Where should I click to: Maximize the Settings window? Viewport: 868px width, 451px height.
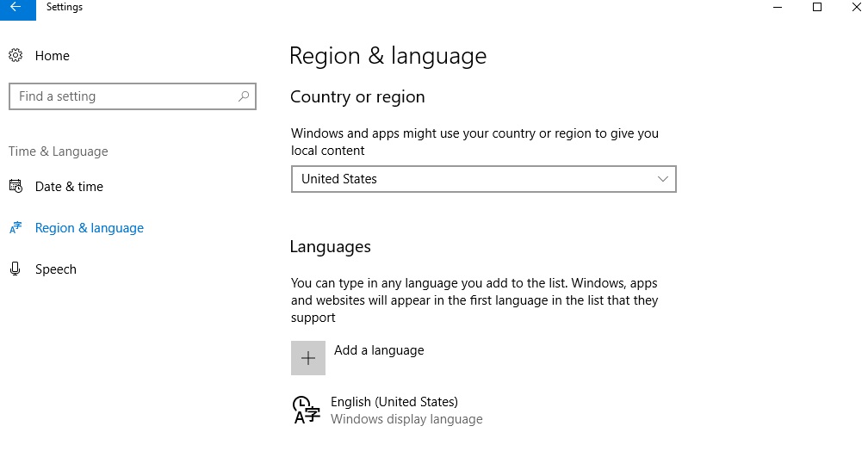click(817, 7)
